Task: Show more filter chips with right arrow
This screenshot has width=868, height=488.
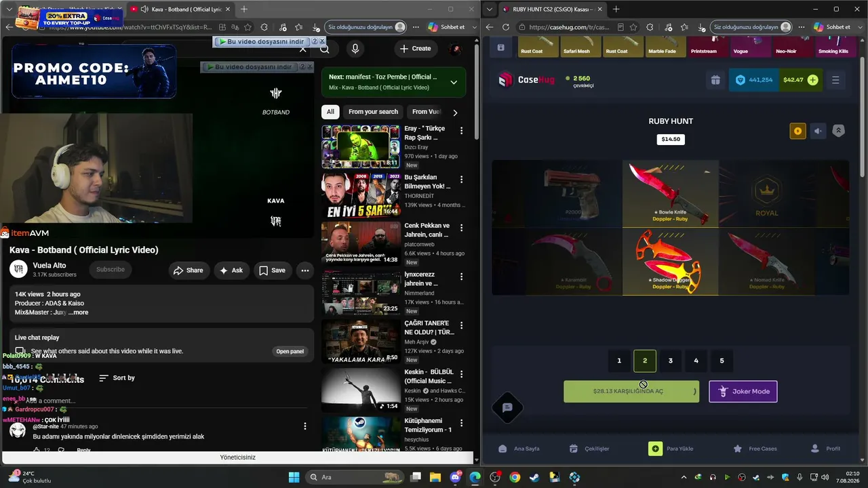Action: click(x=455, y=113)
